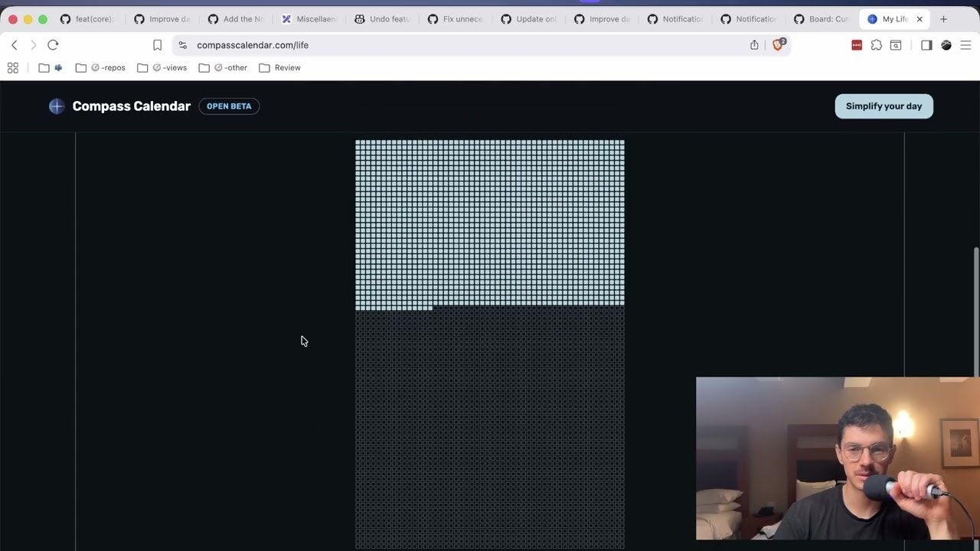Click the Simplify your day button
Image resolution: width=980 pixels, height=551 pixels.
[884, 106]
